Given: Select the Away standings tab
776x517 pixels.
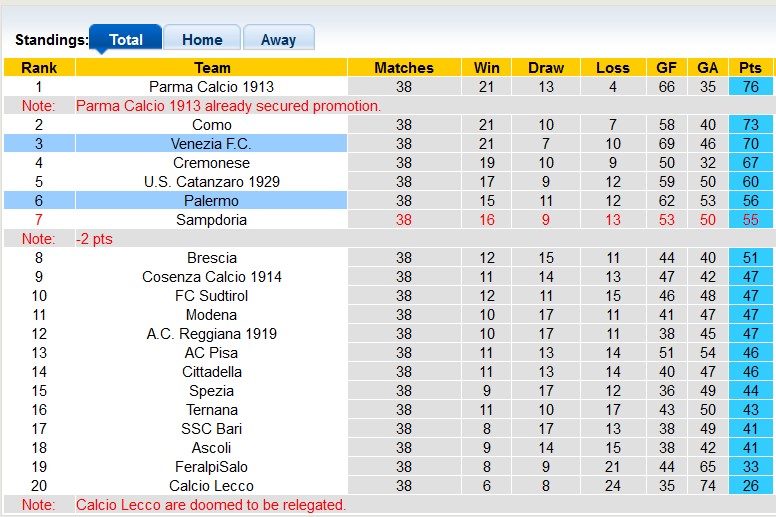Looking at the screenshot, I should click(278, 40).
